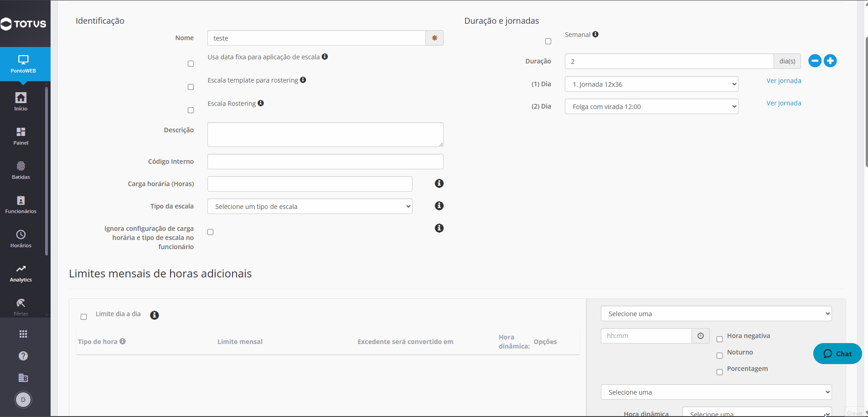Open Tipo da escala dropdown

[x=310, y=206]
